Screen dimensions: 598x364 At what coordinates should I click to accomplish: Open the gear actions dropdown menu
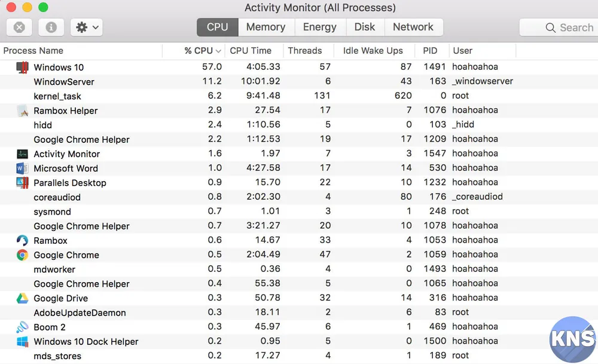point(87,27)
